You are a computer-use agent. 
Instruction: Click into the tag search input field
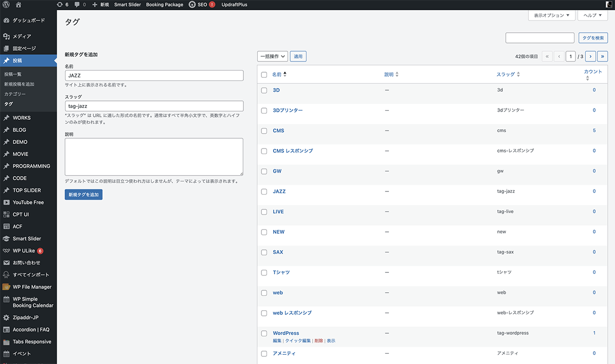tap(540, 38)
